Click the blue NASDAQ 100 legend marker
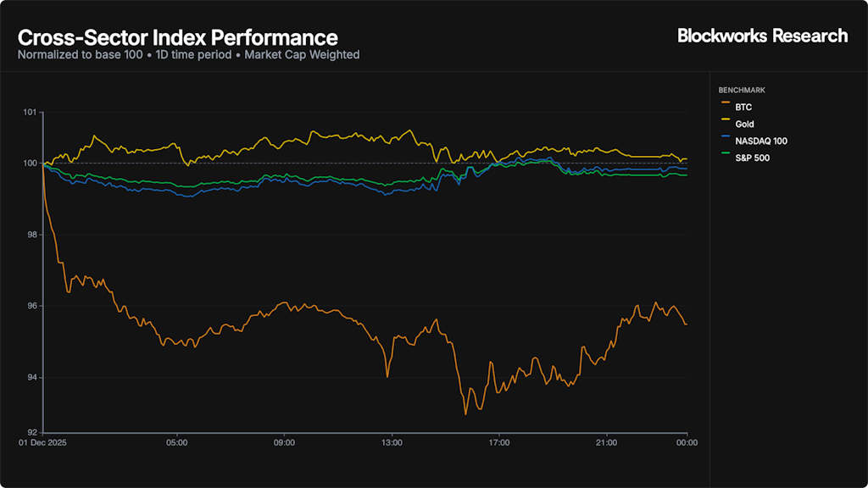 point(724,141)
